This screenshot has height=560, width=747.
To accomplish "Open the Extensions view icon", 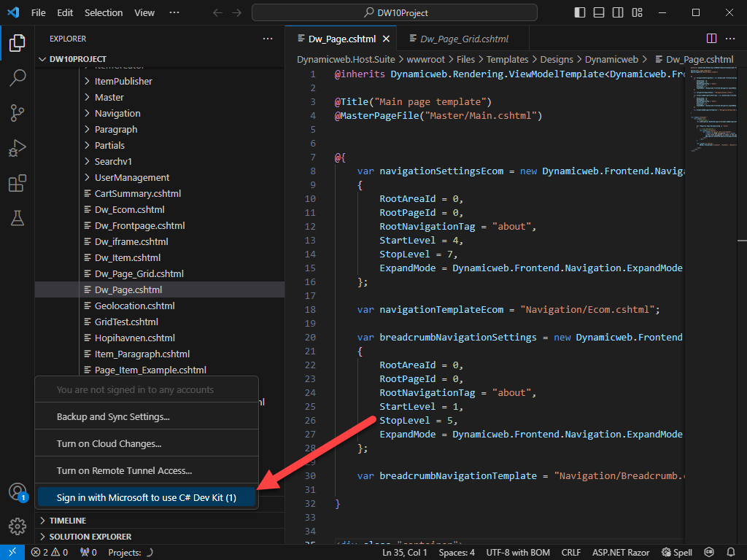I will [x=18, y=183].
